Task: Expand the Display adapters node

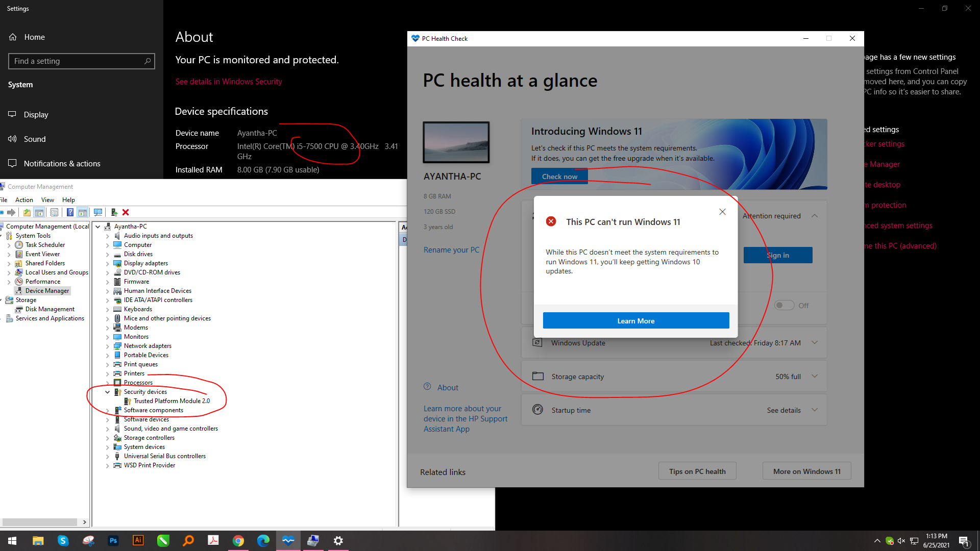Action: click(x=108, y=263)
